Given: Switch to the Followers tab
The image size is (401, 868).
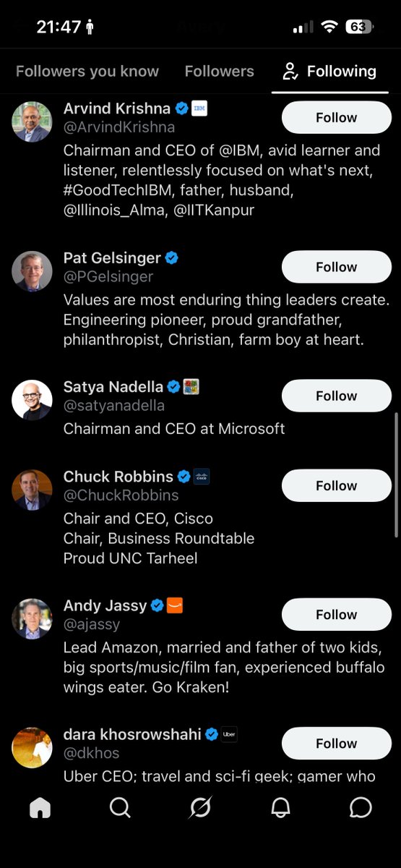Looking at the screenshot, I should click(x=219, y=71).
